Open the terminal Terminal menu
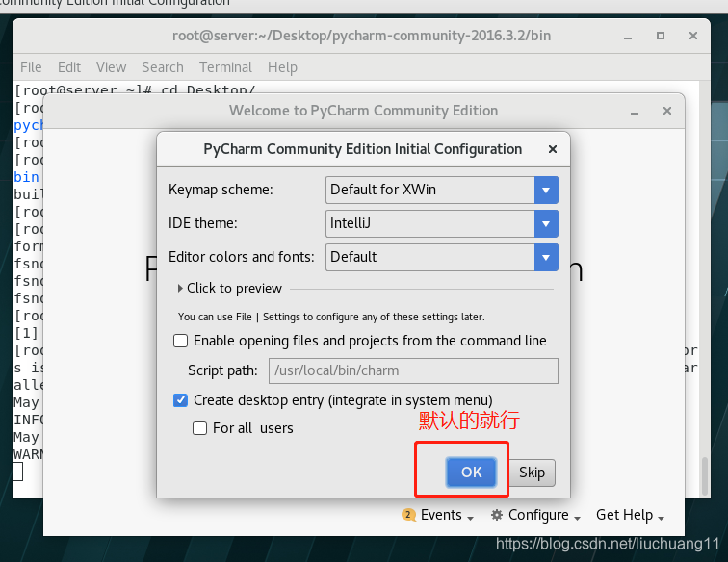This screenshot has height=562, width=728. [225, 67]
